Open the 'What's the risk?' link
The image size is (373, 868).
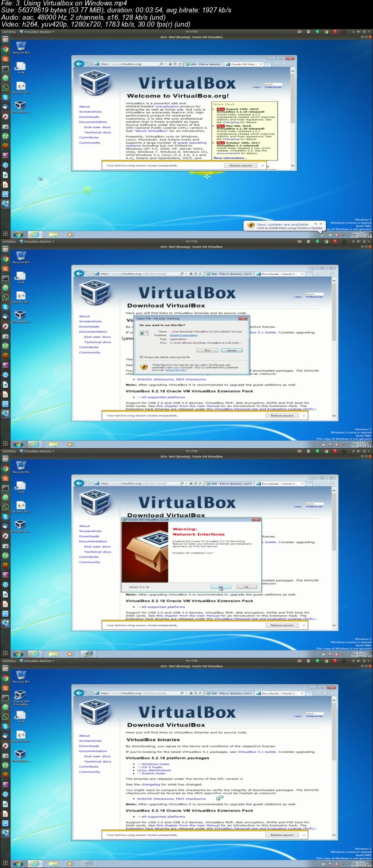tap(176, 370)
